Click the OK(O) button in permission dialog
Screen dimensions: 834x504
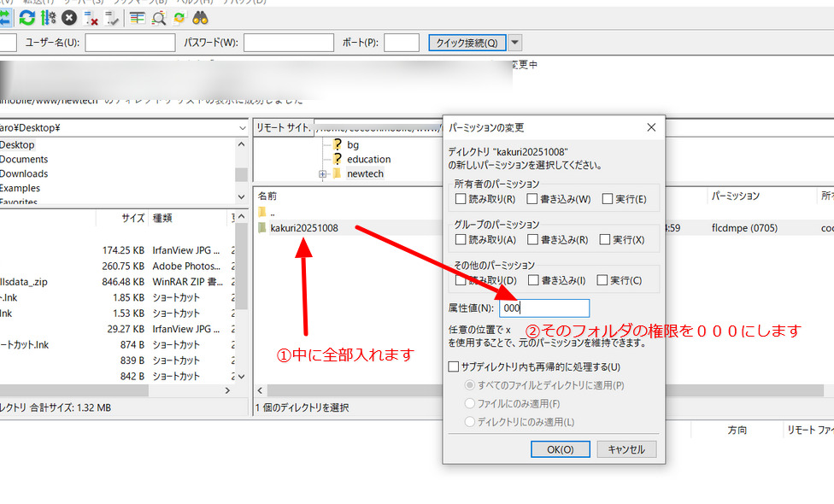coord(561,449)
